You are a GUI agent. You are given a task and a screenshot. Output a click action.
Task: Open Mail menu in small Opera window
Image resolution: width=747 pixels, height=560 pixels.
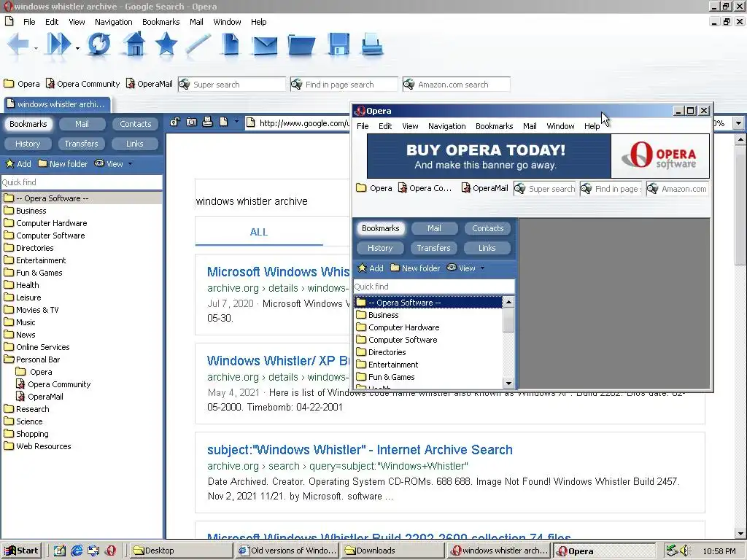(530, 126)
